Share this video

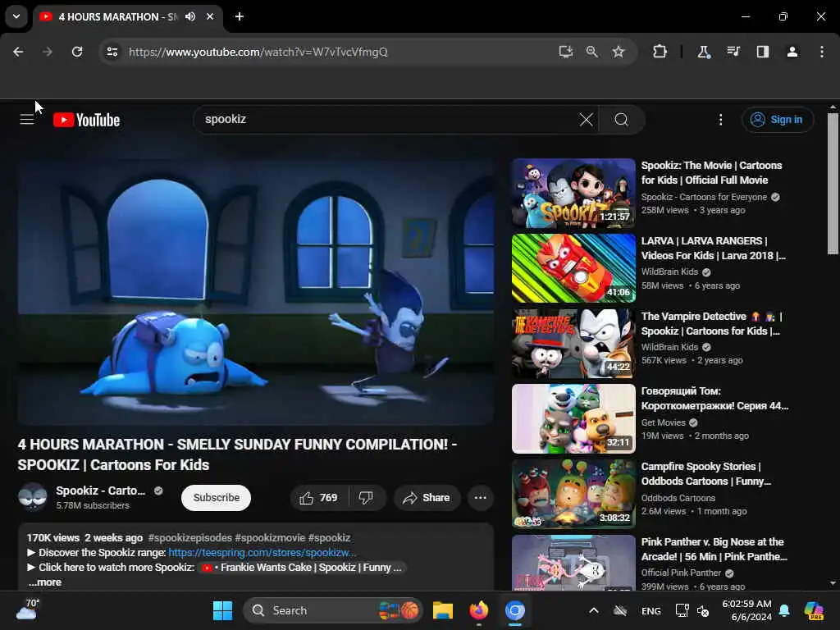click(427, 498)
